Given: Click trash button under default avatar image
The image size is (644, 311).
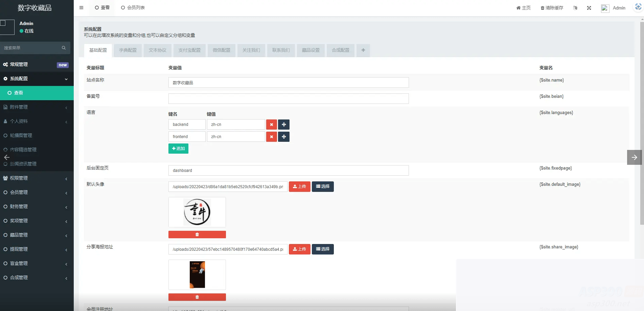Looking at the screenshot, I should point(197,235).
